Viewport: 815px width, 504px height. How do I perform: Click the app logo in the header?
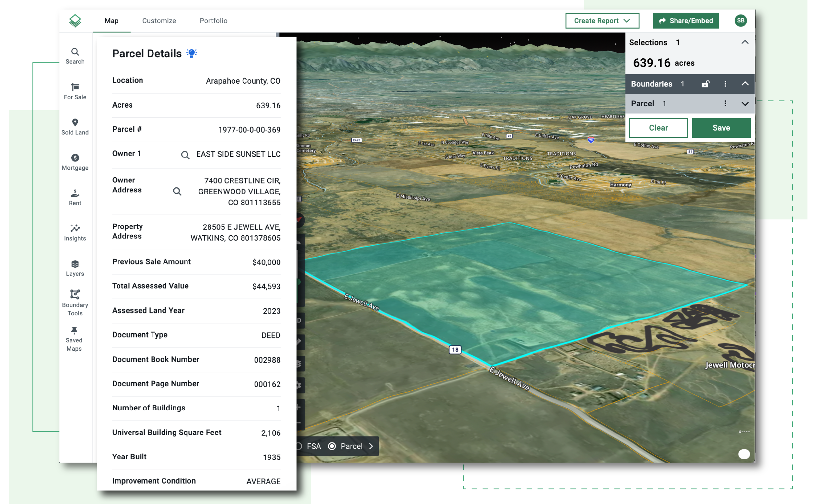coord(75,21)
